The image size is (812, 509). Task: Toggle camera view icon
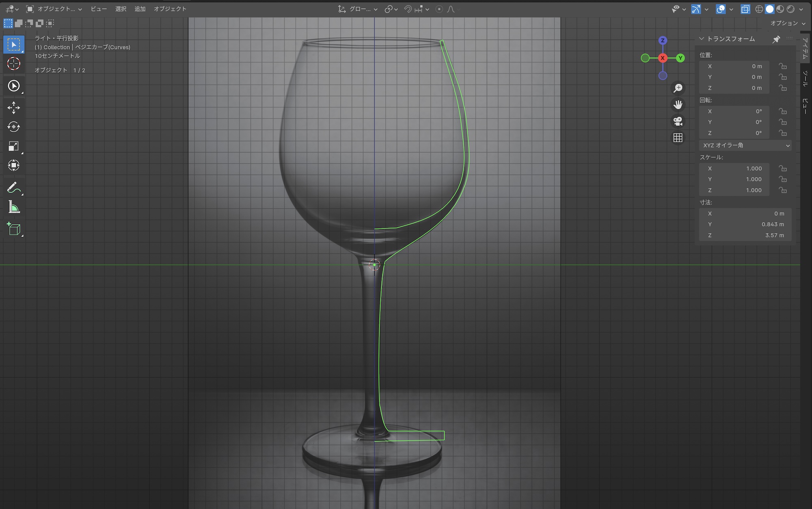(x=678, y=121)
